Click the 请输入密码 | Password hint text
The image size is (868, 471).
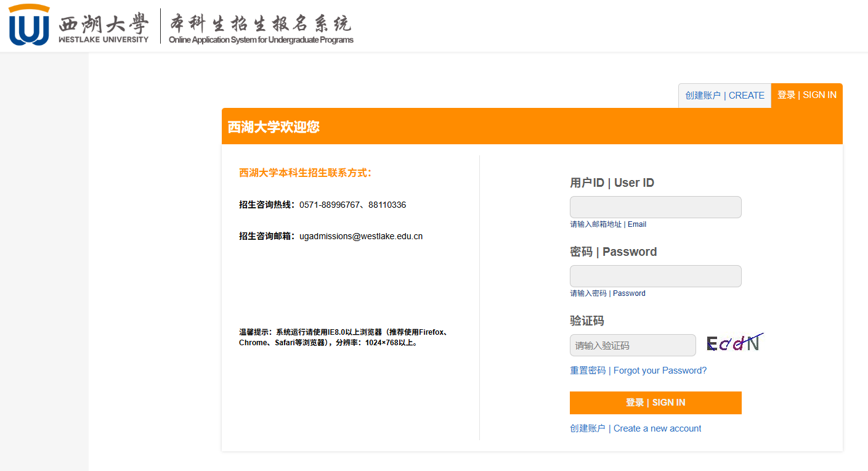point(607,293)
